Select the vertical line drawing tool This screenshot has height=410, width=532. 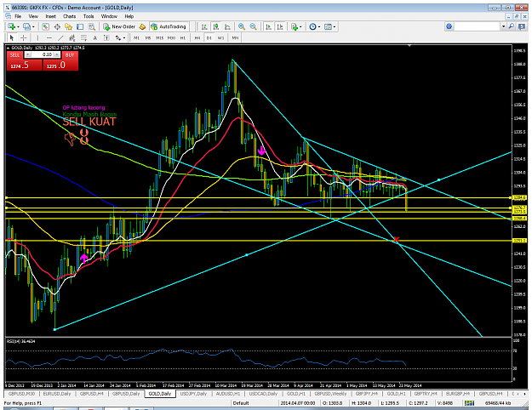point(37,37)
